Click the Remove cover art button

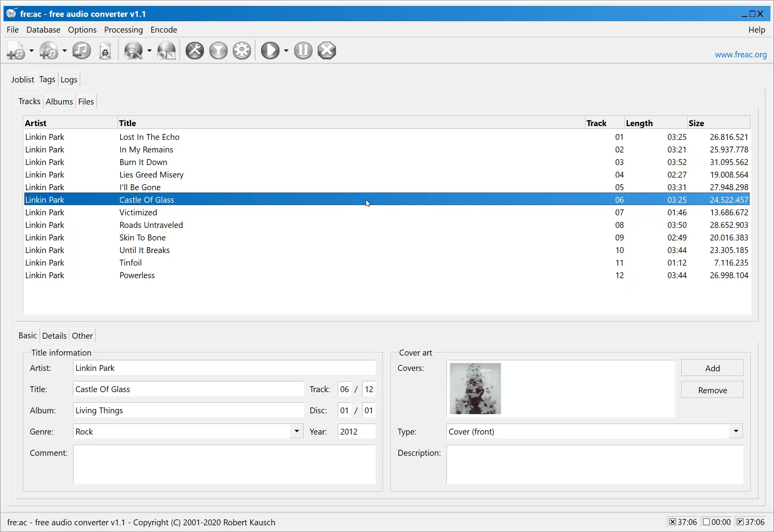[712, 390]
